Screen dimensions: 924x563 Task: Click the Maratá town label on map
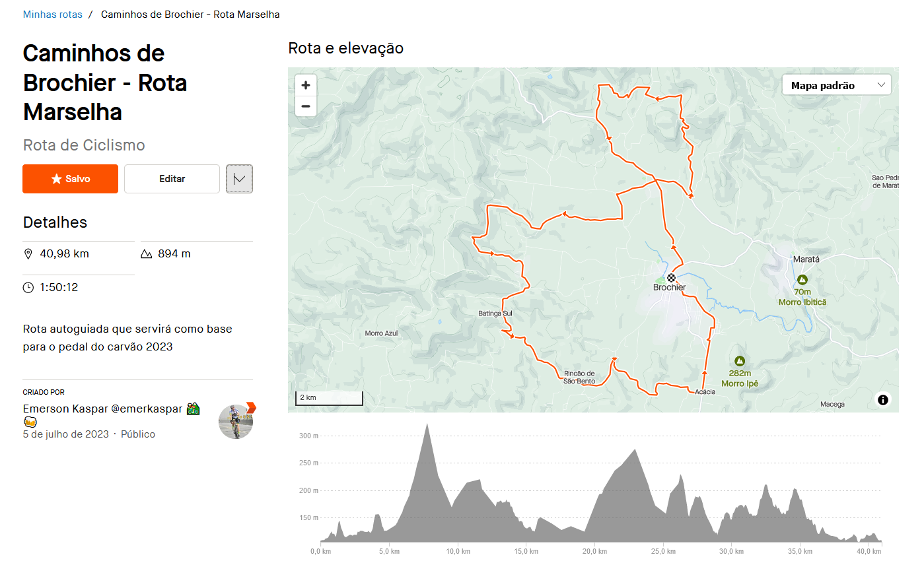[x=805, y=259]
